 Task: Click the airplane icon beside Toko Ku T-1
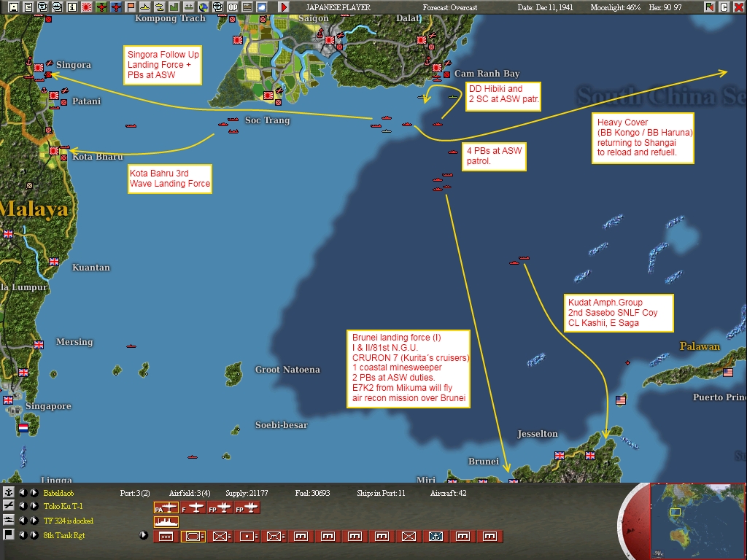8,506
